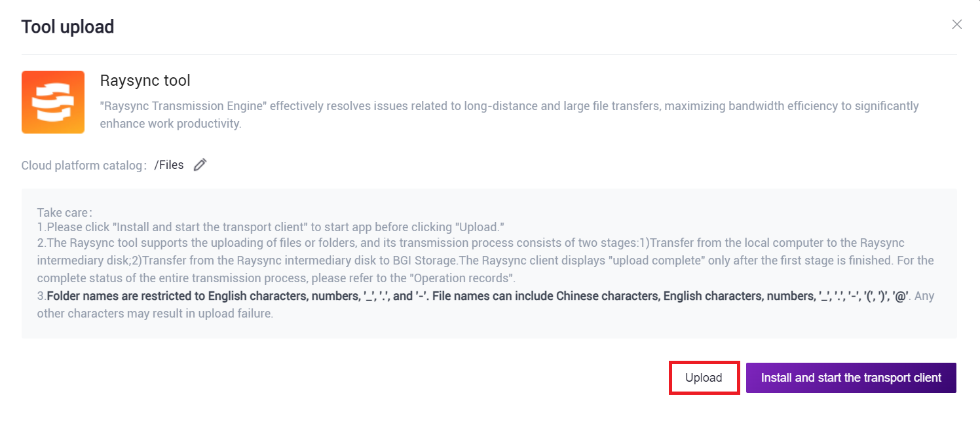Click the Upload button
Screen dimensions: 980x421
(704, 378)
